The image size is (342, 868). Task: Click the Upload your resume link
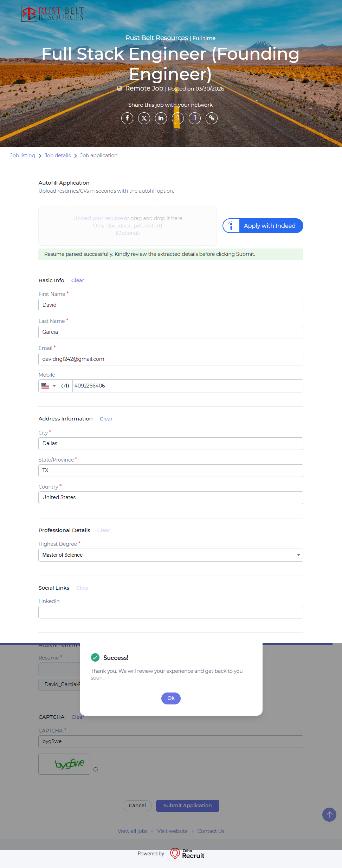tap(98, 218)
